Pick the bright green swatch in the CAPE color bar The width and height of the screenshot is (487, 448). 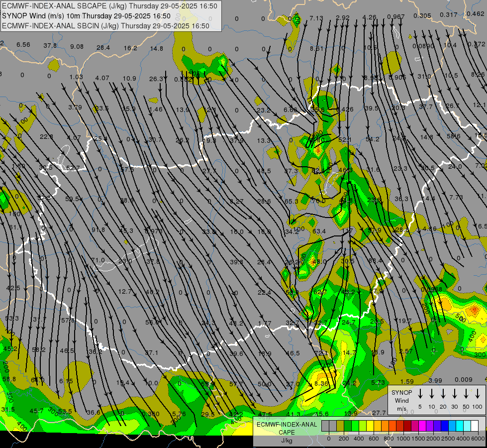coord(355,426)
